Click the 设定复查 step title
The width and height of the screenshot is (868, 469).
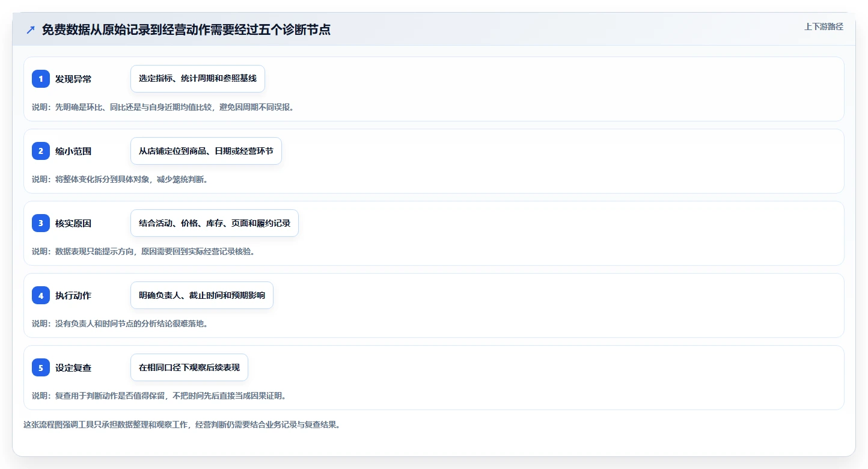click(x=73, y=367)
